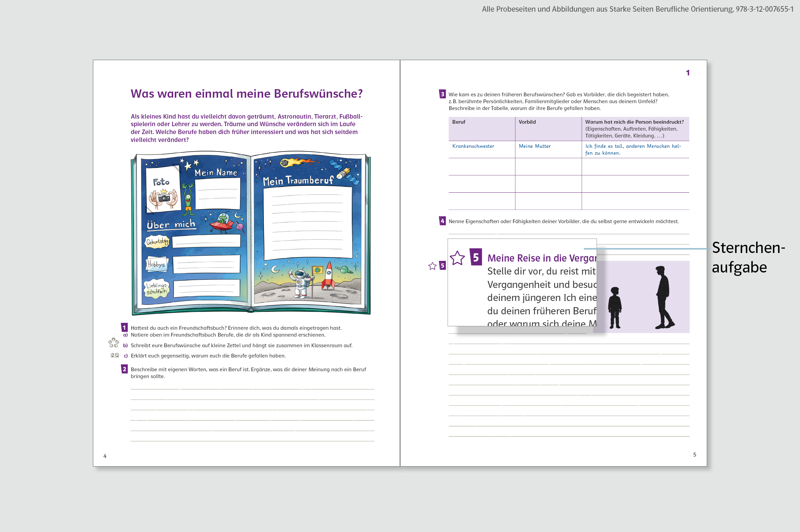Click the small task 5 badge beside the small star
Screen dimensions: 800x532
coord(442,265)
